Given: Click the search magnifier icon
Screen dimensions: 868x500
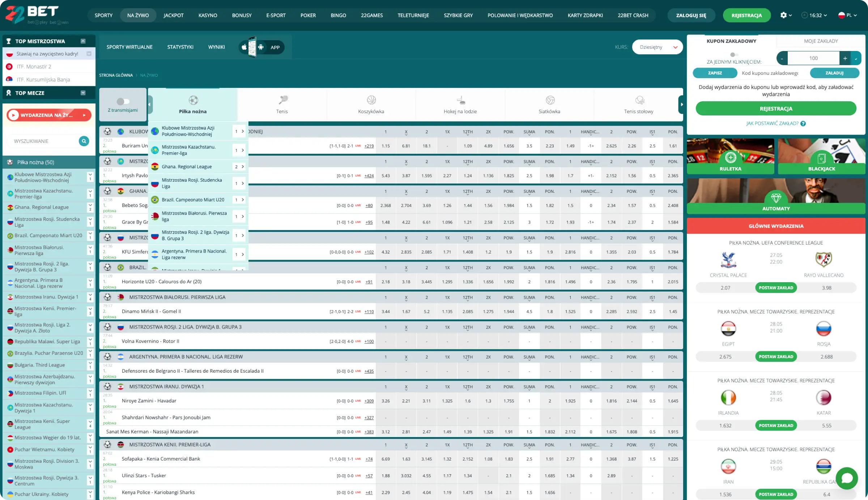Looking at the screenshot, I should 84,141.
